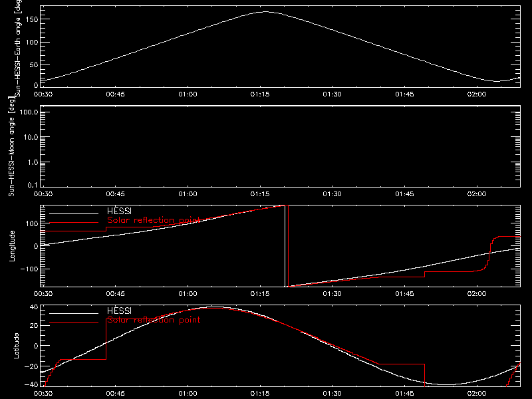Click Solar reflection point legend in Latitude plot

pyautogui.click(x=154, y=320)
